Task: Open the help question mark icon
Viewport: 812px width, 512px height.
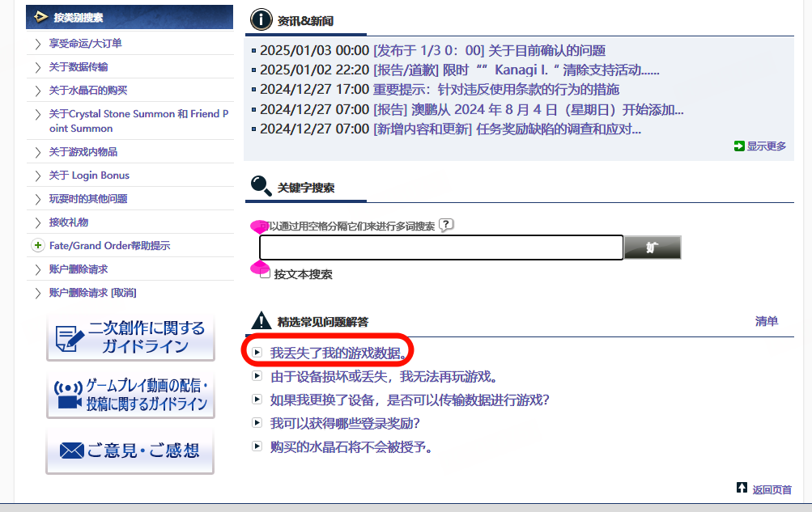Action: coord(446,225)
